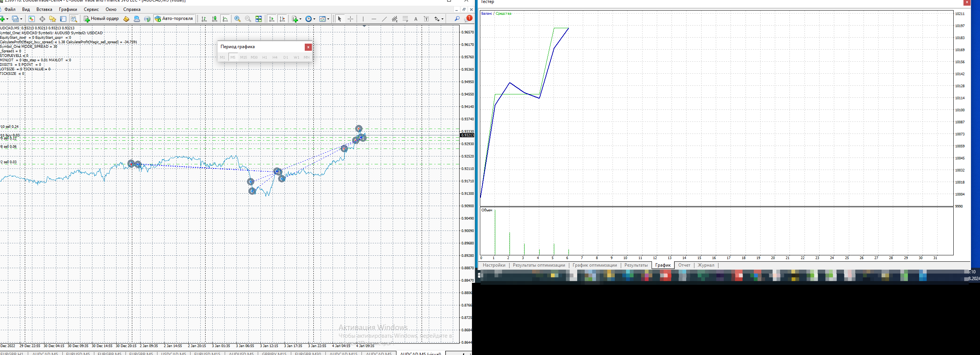Select the M1 period button
Screen dimensions: 980x355
coord(222,58)
